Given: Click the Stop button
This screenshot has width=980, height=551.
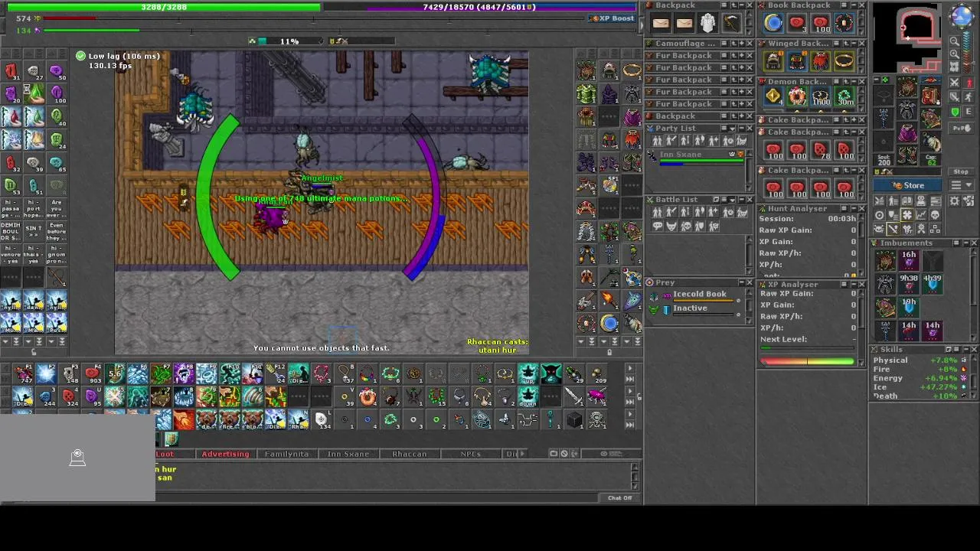Looking at the screenshot, I should [x=961, y=171].
